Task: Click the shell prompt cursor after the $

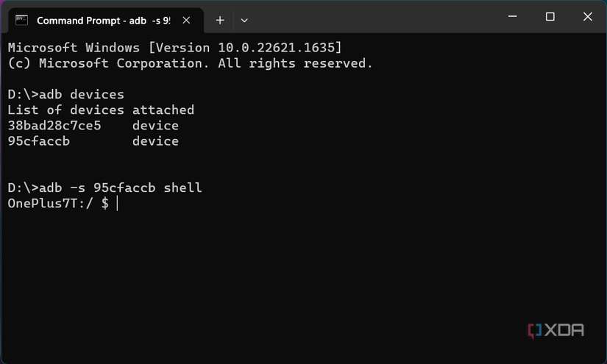Action: (117, 204)
